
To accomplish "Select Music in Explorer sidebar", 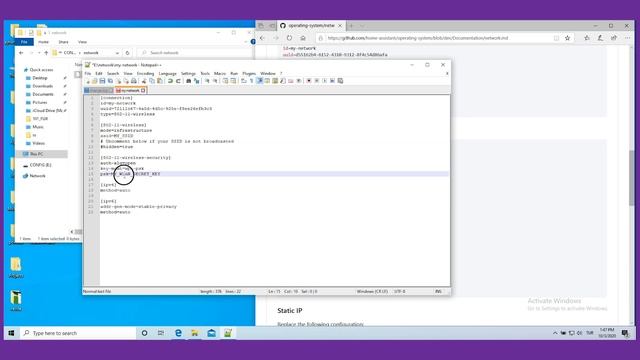I will click(38, 127).
